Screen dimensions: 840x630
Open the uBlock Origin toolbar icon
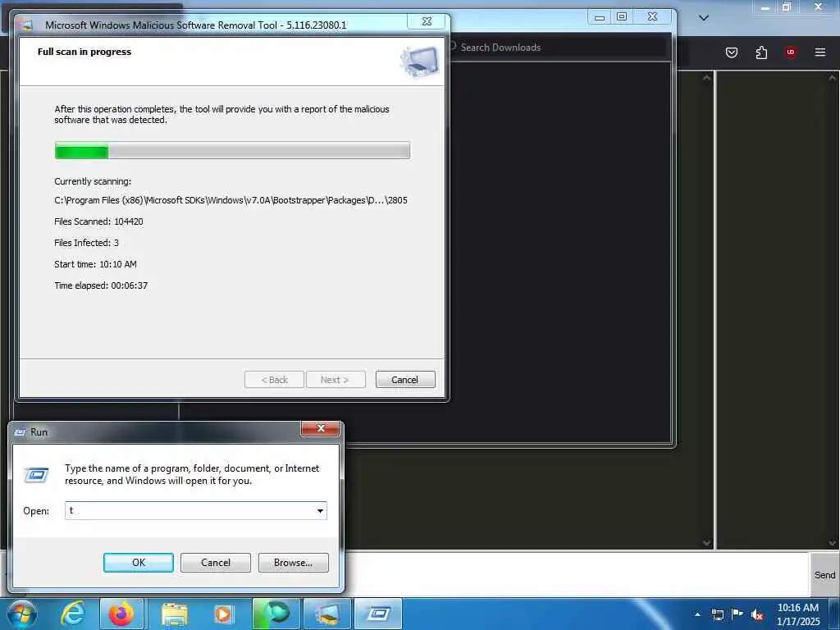tap(790, 52)
